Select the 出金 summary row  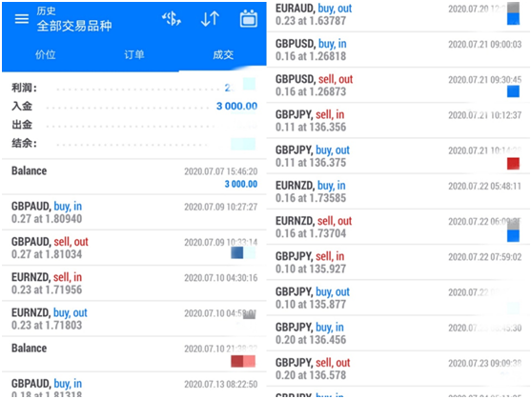click(134, 125)
